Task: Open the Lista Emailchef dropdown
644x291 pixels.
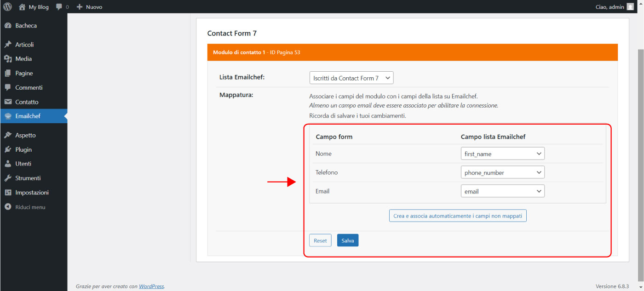Action: point(351,78)
